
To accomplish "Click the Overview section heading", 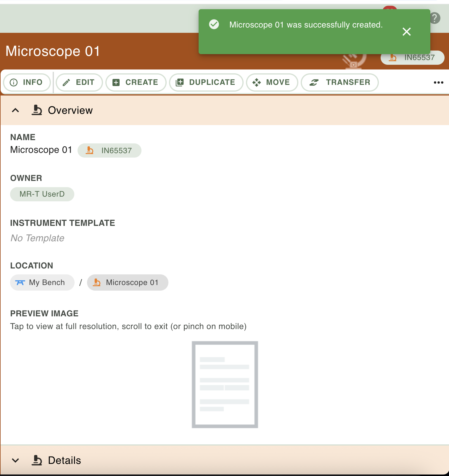I will click(70, 110).
